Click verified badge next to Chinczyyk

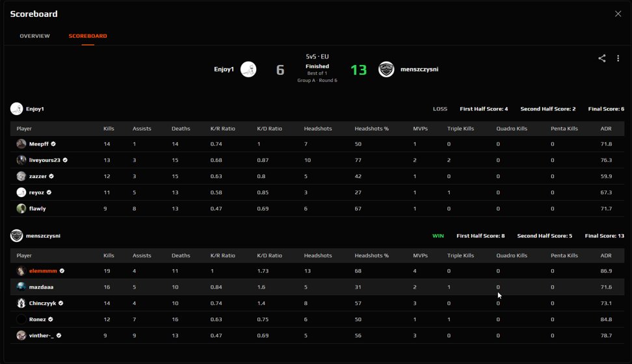(61, 303)
